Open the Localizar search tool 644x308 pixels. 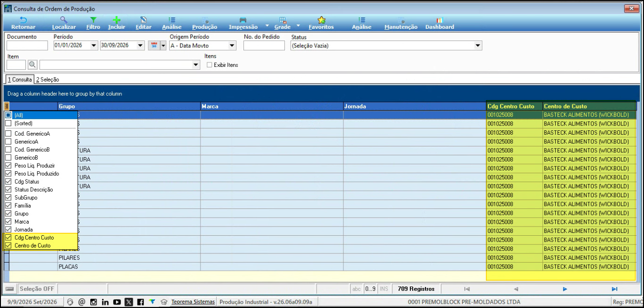63,20
